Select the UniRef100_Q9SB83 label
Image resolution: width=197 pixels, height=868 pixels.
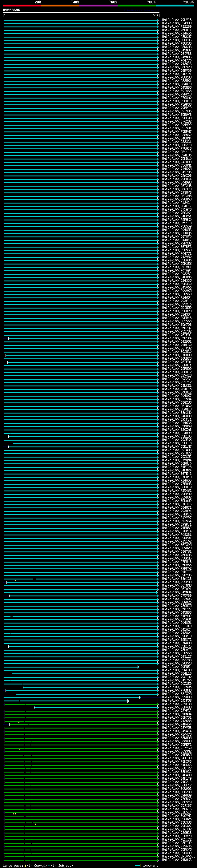tap(176, 697)
